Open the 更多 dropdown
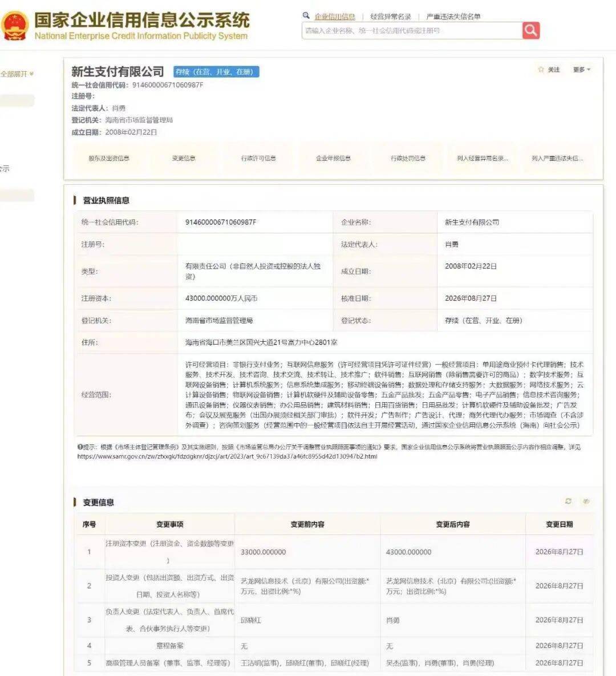The image size is (616, 676). tap(582, 70)
